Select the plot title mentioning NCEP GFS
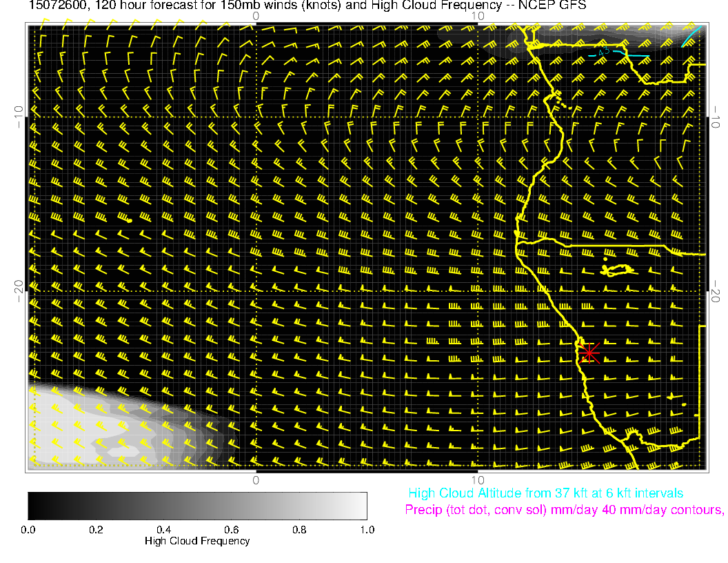 pyautogui.click(x=307, y=6)
